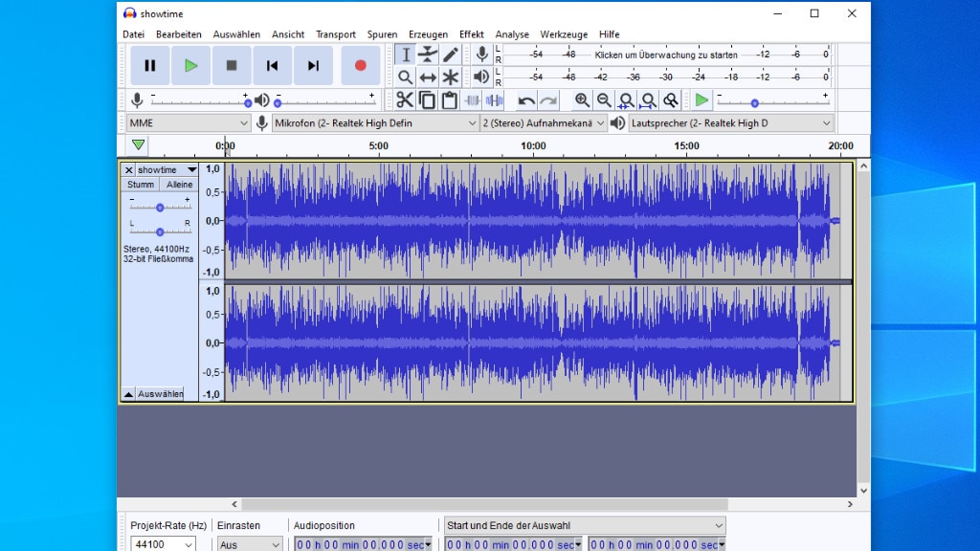Click the recording meter microphone icon

pos(482,55)
